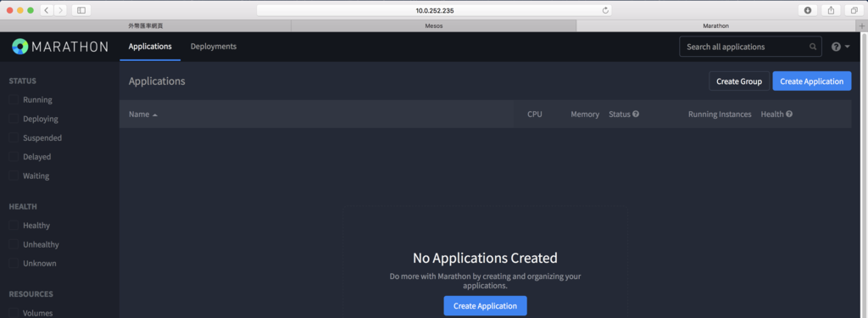The height and width of the screenshot is (318, 868).
Task: Toggle the Waiting status filter
Action: (x=14, y=176)
